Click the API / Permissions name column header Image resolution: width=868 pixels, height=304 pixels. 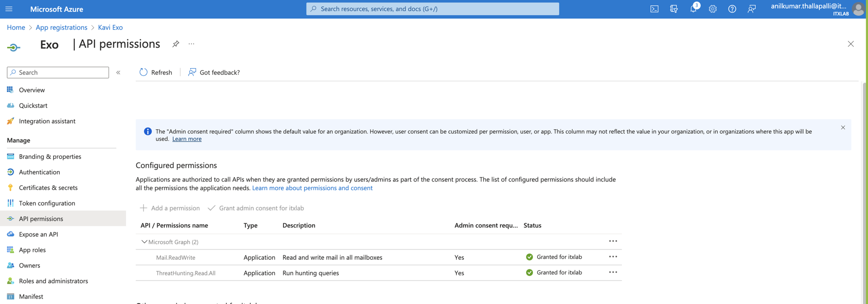174,225
